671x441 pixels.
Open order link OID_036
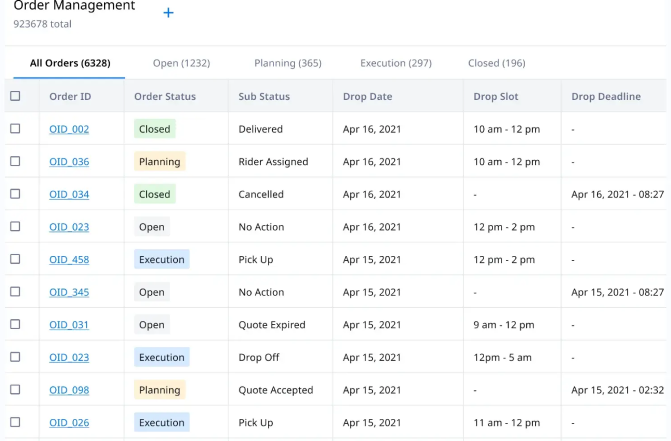[69, 162]
